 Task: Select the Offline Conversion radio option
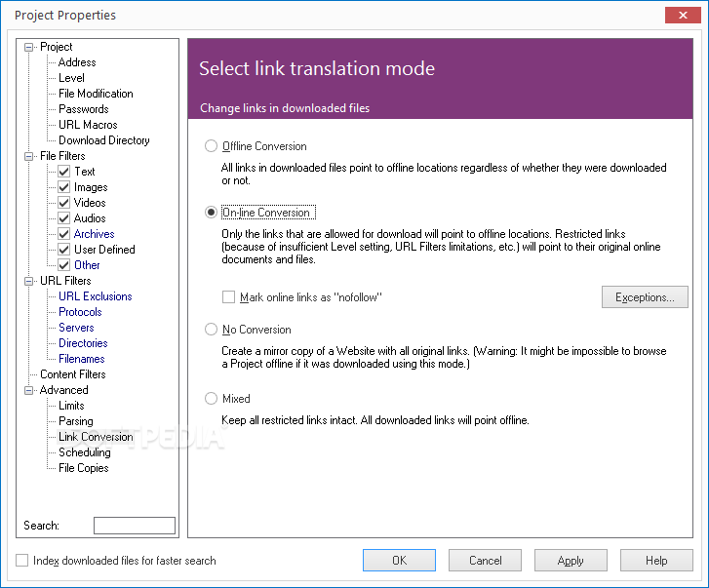211,146
